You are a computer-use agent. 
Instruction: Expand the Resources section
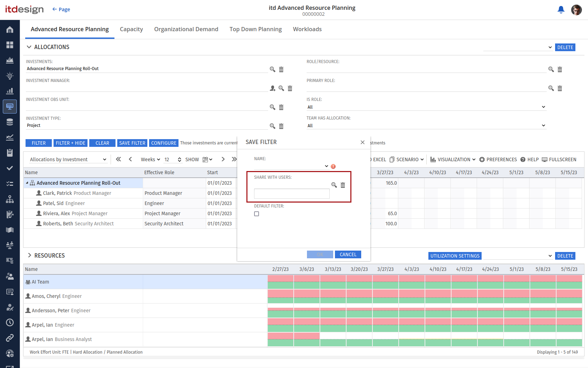(x=29, y=255)
